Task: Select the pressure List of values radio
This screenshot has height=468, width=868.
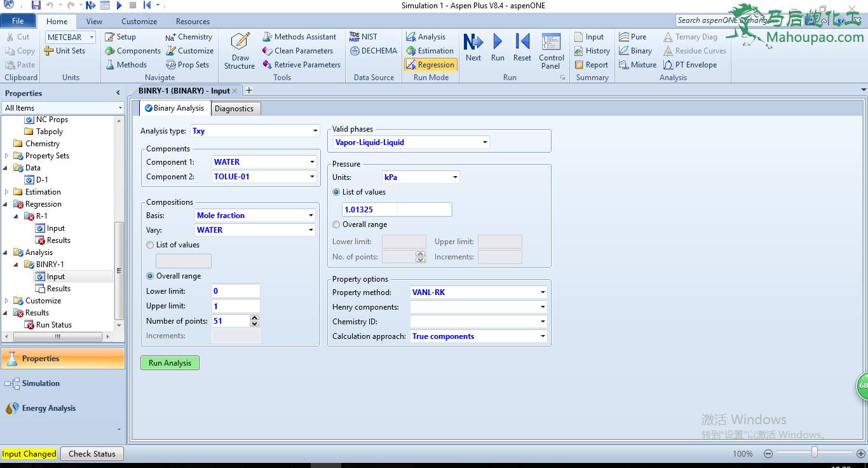Action: [x=336, y=192]
